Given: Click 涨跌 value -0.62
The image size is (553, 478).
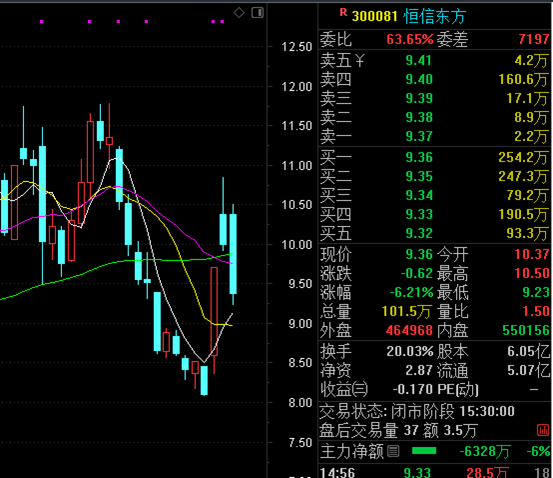Looking at the screenshot, I should coord(417,273).
